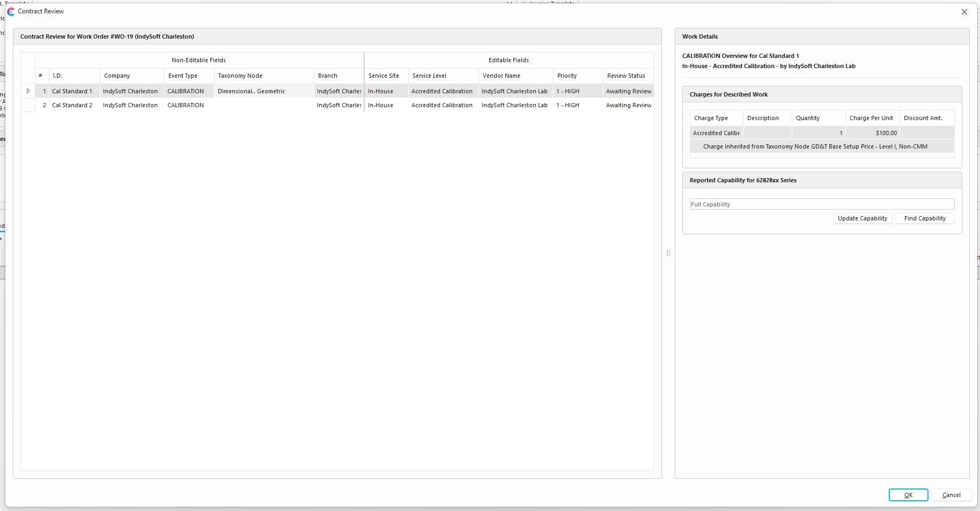Select the $100.00 Charge Per Unit cell
Viewport: 980px width, 511px height.
click(872, 133)
